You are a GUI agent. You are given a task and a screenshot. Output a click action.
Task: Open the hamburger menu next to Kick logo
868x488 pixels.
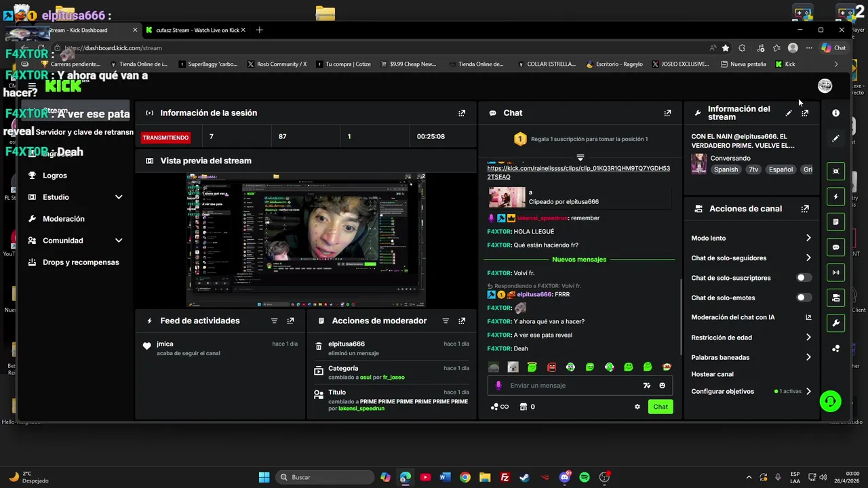(32, 86)
